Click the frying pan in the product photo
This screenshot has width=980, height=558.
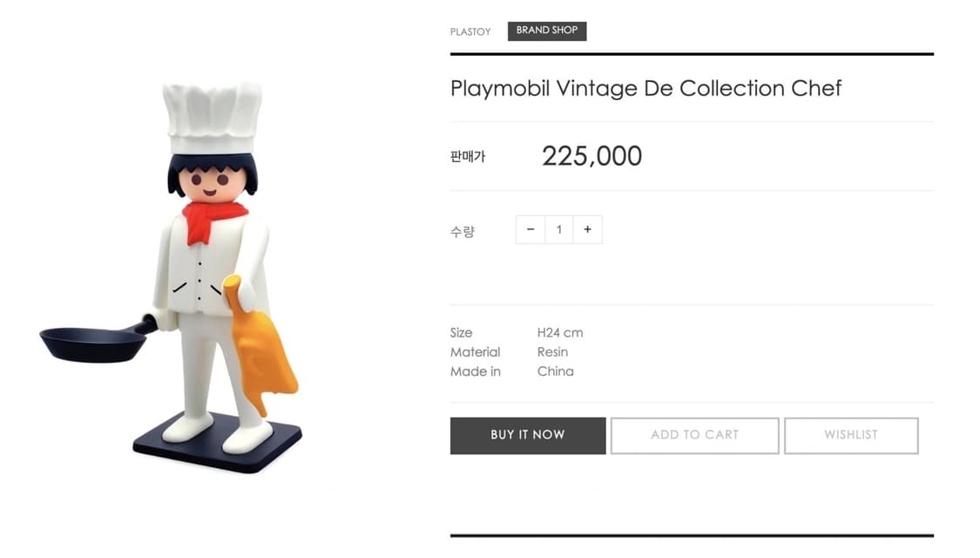pyautogui.click(x=94, y=343)
